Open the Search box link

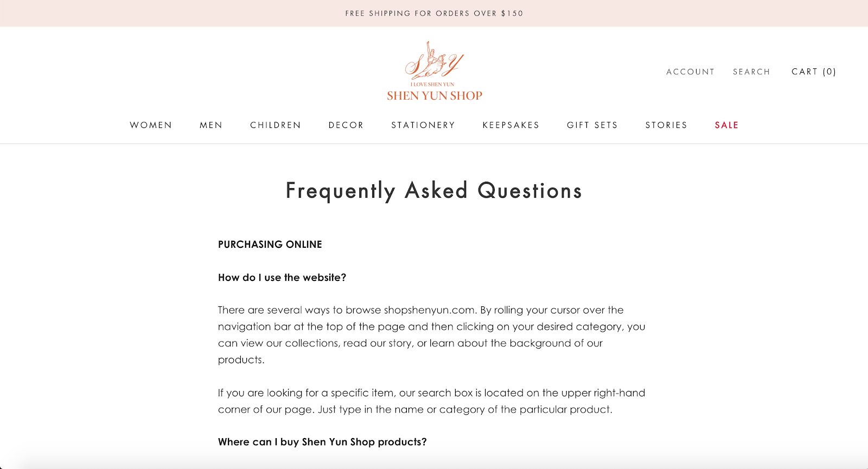pyautogui.click(x=751, y=72)
